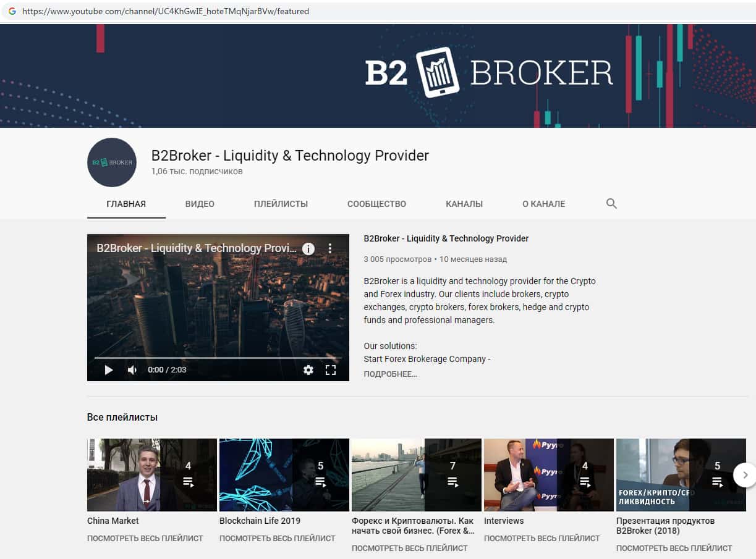
Task: View full China Market playlist link
Action: [145, 538]
